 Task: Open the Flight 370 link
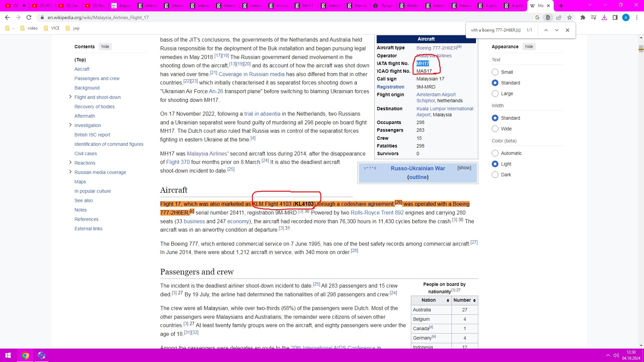(178, 162)
